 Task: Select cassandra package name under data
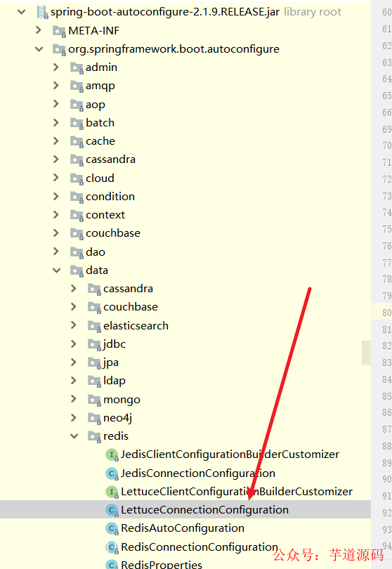point(128,289)
